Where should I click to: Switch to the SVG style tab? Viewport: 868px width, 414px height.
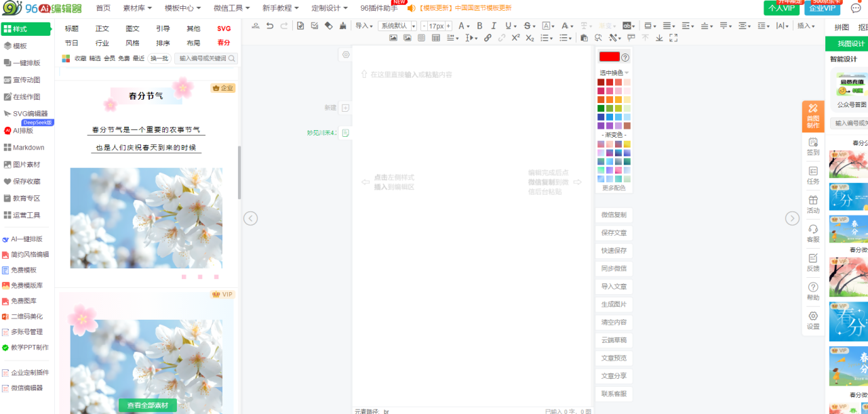pos(224,28)
